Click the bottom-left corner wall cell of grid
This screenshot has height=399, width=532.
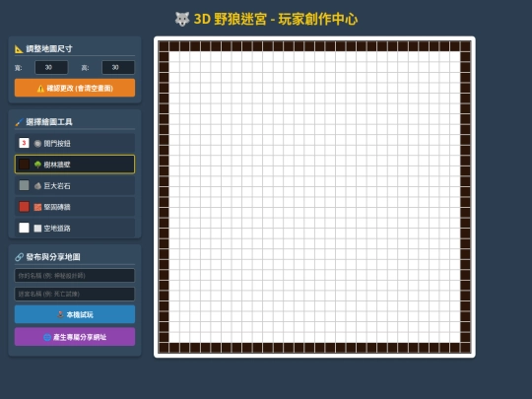tap(164, 348)
